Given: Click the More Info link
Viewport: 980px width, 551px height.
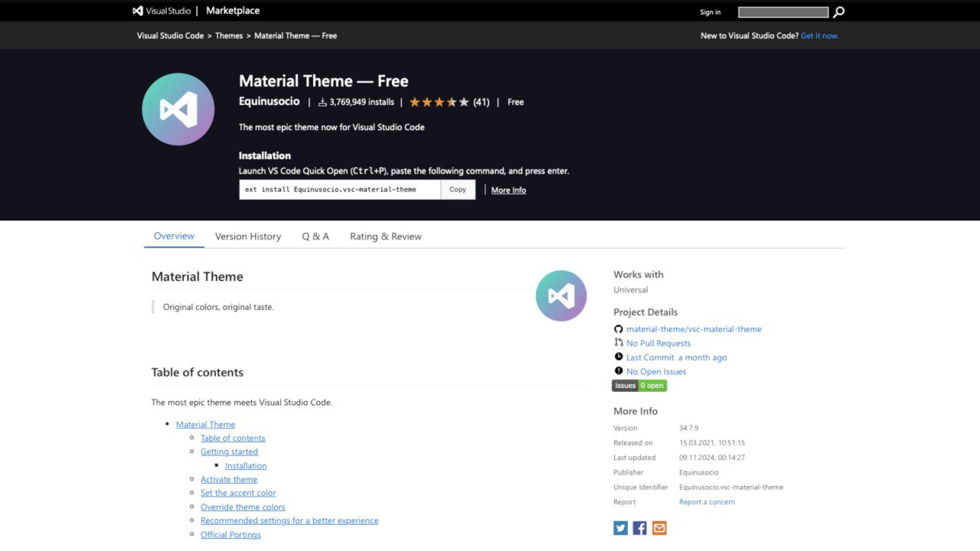Looking at the screenshot, I should tap(508, 190).
